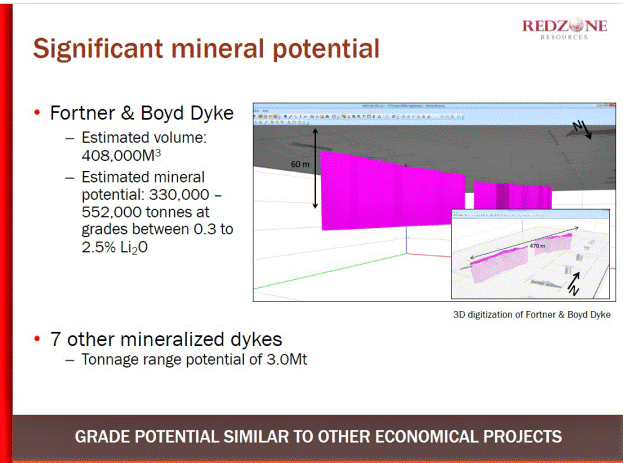Select caption "3D digitization of Fortner & Boyd Dyke"
This screenshot has width=623, height=463.
532,315
